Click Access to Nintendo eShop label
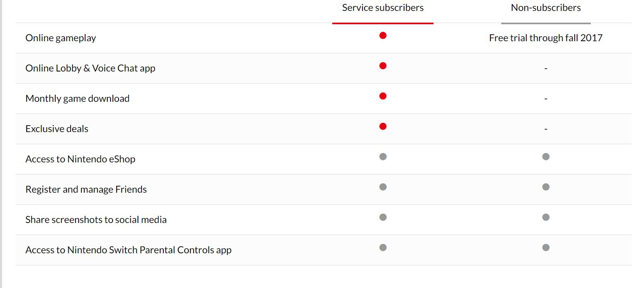The width and height of the screenshot is (644, 288). point(80,159)
